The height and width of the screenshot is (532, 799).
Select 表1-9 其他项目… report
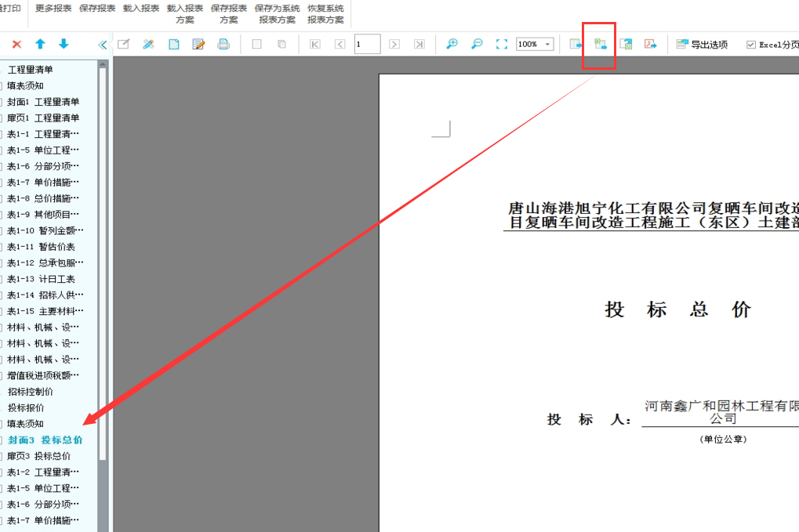click(x=43, y=215)
